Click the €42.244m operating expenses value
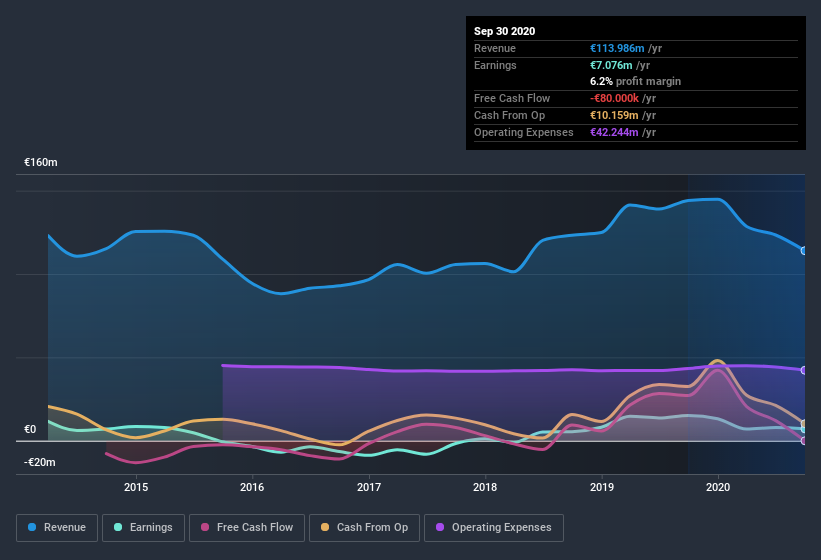 pyautogui.click(x=614, y=132)
